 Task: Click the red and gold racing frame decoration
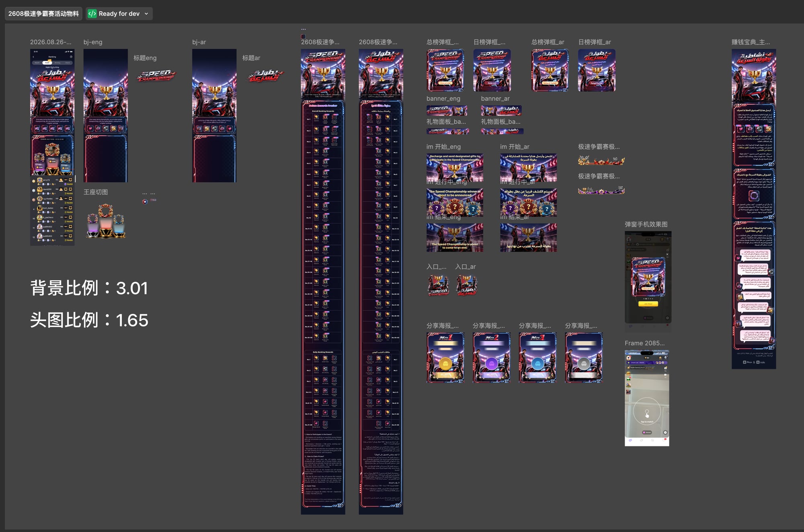tap(601, 161)
